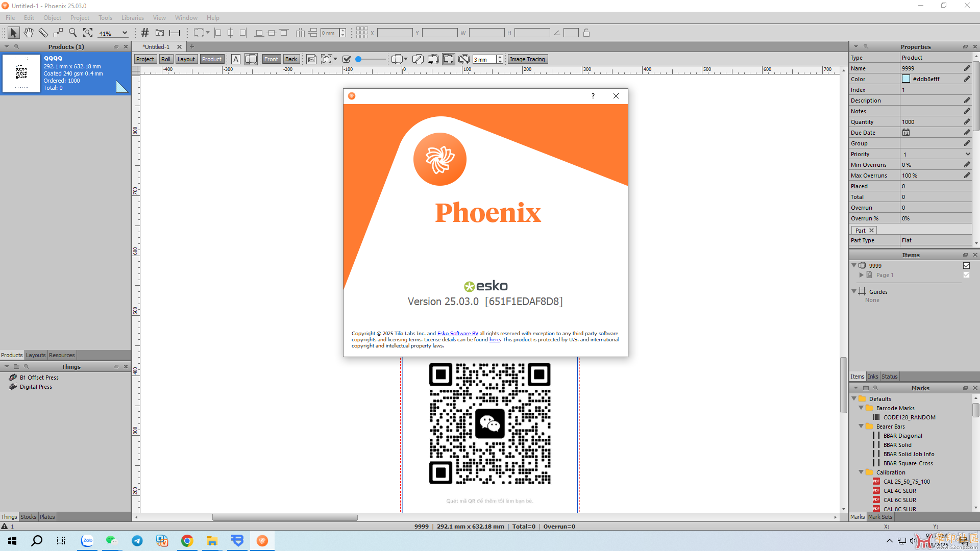Click the snapshot camera icon
This screenshot has height=551, width=980.
click(160, 33)
